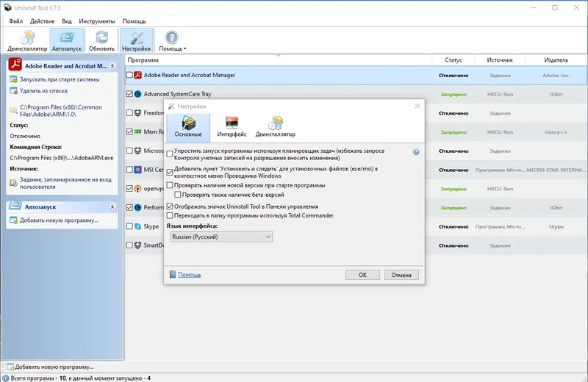Collapse the Adobe Reader details panel
The height and width of the screenshot is (382, 588).
112,66
